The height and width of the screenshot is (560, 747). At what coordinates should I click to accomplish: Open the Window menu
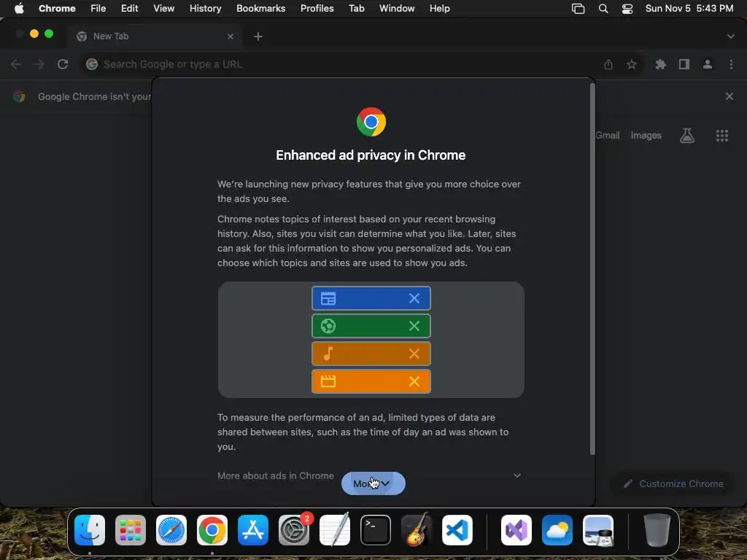point(397,9)
